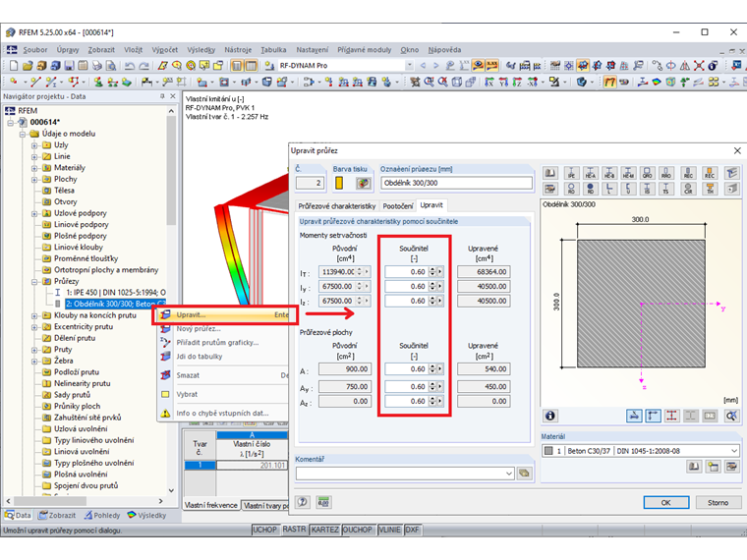Viewport: 747px width, 560px height.
Task: Expand the Pruty tree node
Action: tap(34, 350)
